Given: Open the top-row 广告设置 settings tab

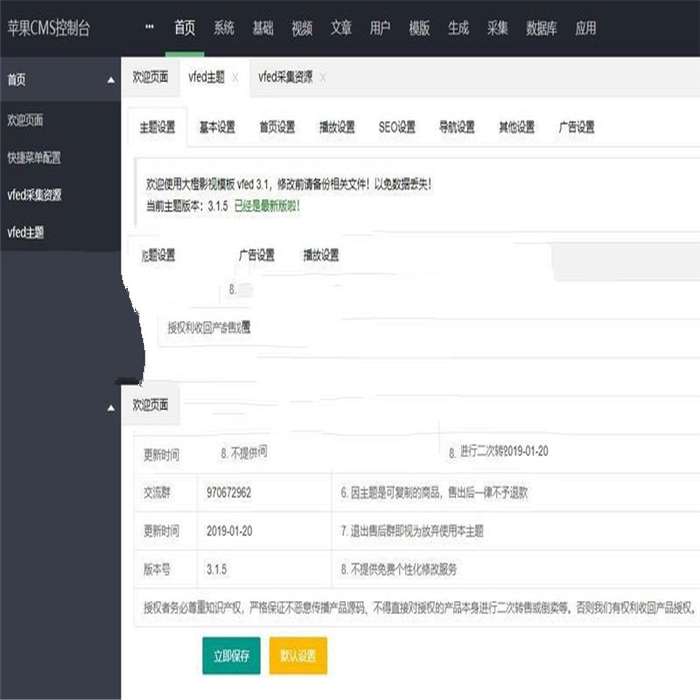Looking at the screenshot, I should [x=576, y=127].
